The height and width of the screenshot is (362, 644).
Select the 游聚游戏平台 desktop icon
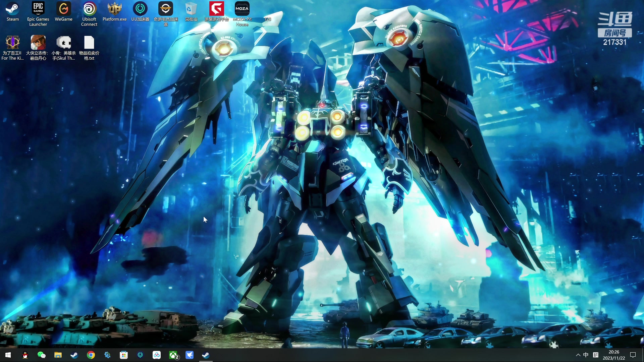(x=217, y=12)
